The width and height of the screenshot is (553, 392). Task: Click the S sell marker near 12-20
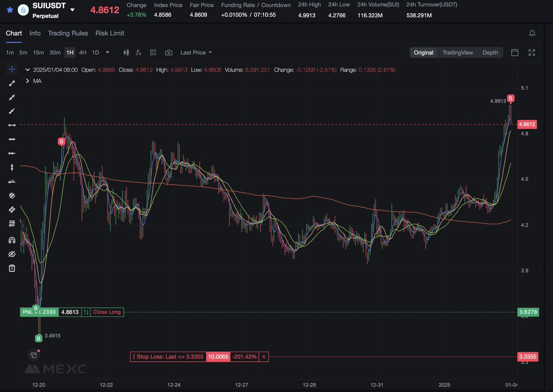pos(61,141)
